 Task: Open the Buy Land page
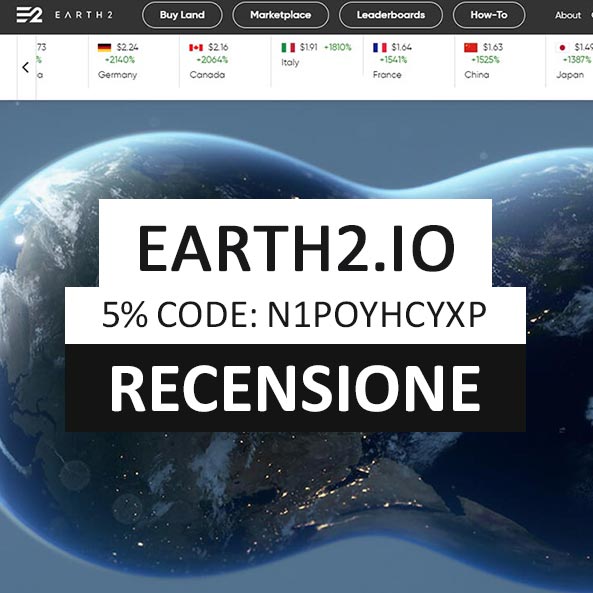point(182,15)
